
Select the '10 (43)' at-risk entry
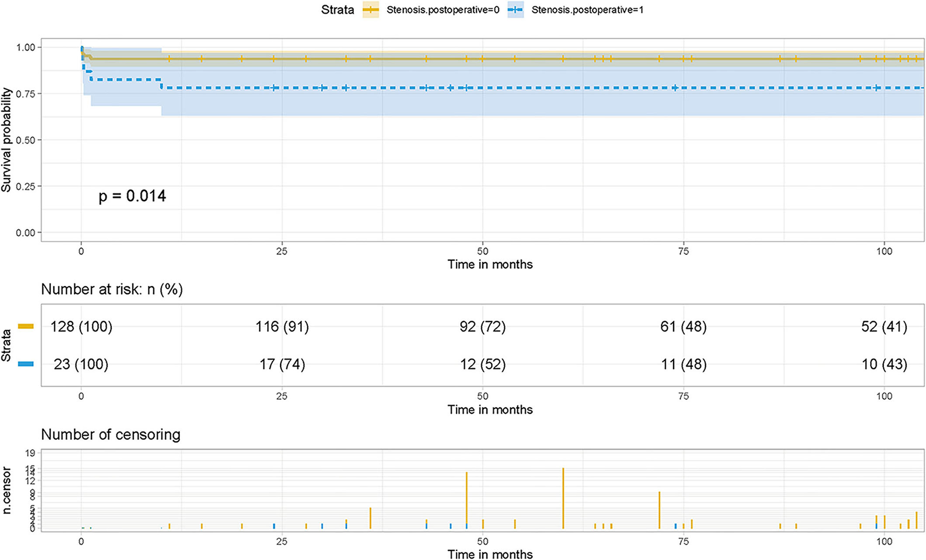click(x=884, y=364)
